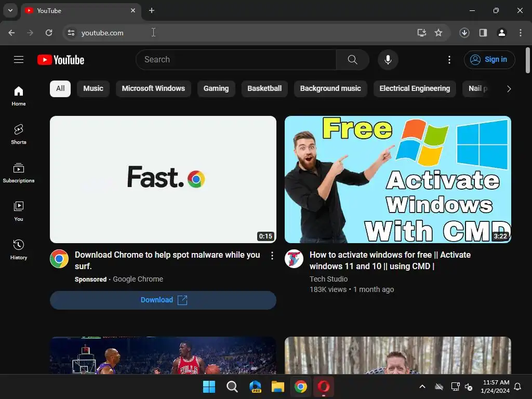
Task: Open the Fast. Chrome ad thumbnail
Action: [163, 179]
